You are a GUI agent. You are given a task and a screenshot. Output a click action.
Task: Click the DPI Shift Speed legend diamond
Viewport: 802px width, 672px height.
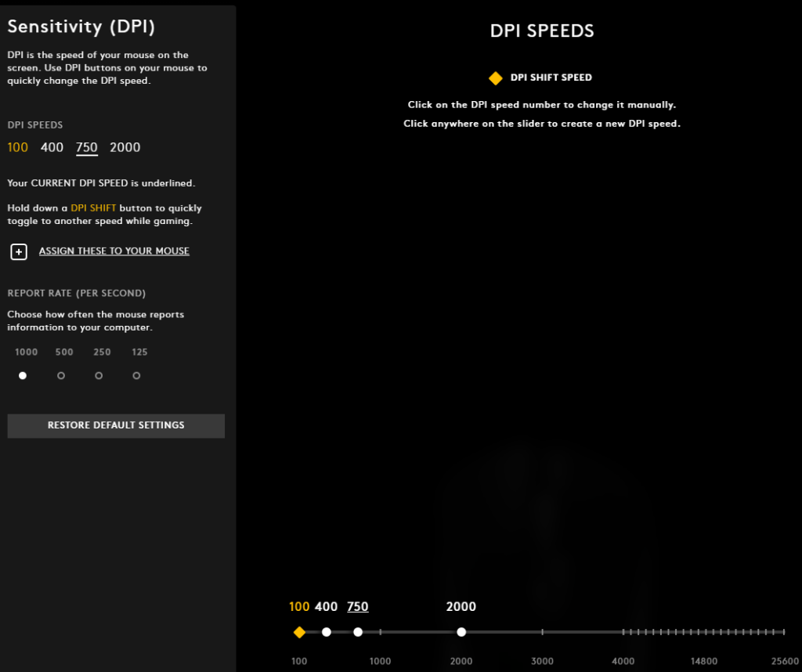(x=495, y=78)
